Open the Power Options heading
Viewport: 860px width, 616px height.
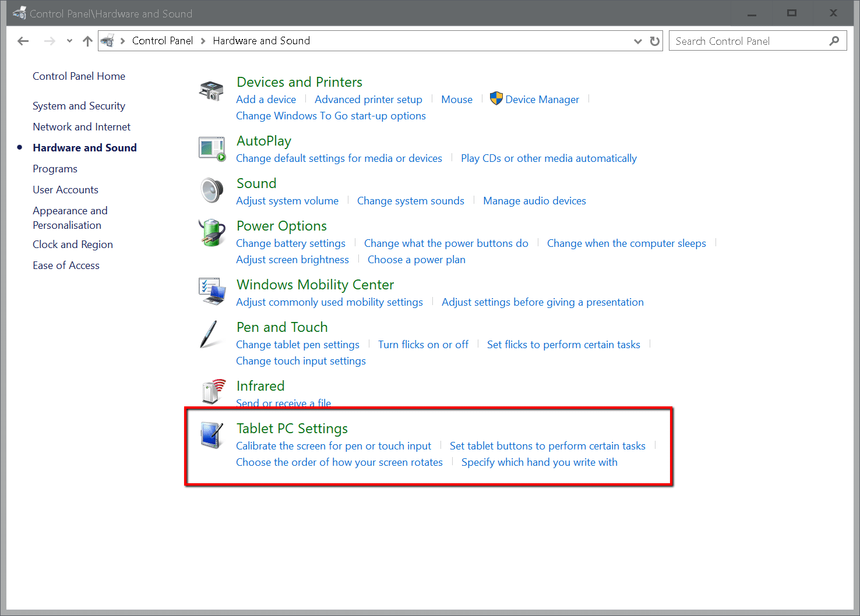coord(281,226)
